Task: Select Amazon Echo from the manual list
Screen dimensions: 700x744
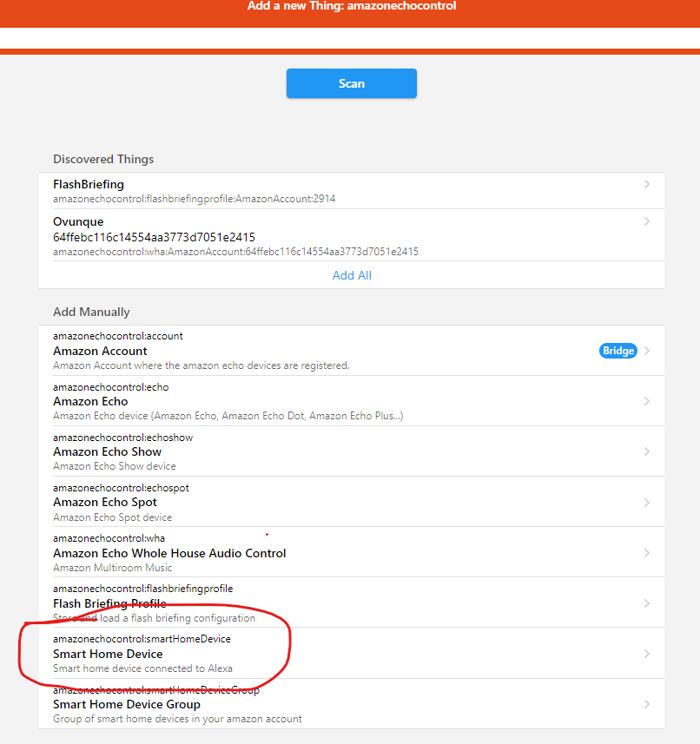Action: click(x=90, y=401)
